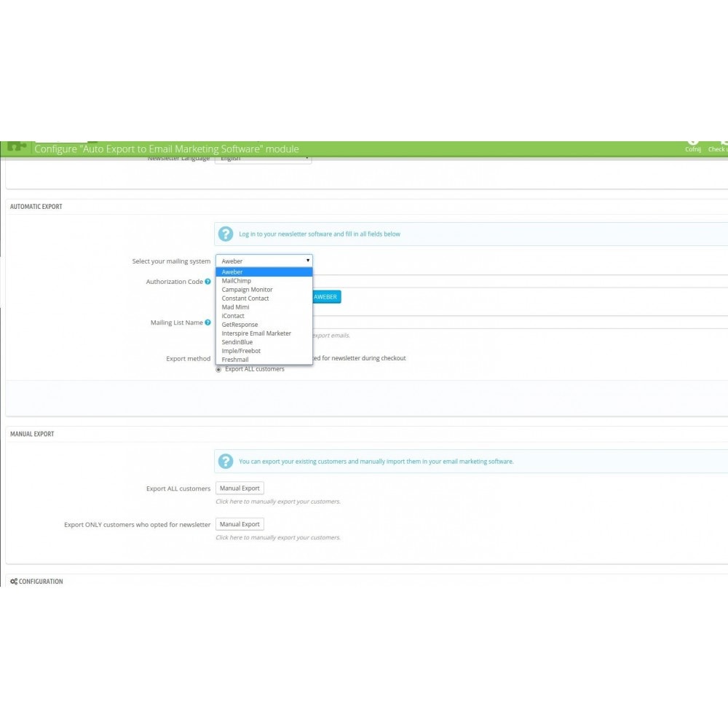This screenshot has height=728, width=728.
Task: Choose Freshmail from the dropdown list
Action: (264, 360)
